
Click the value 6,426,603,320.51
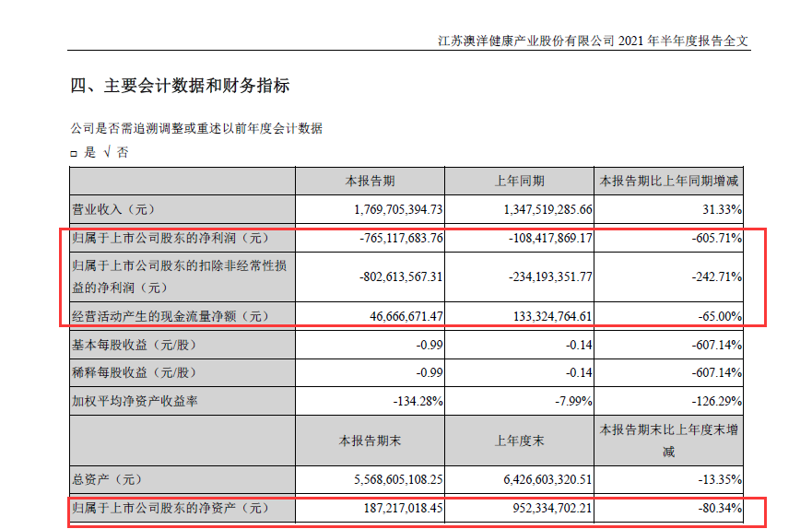point(547,480)
